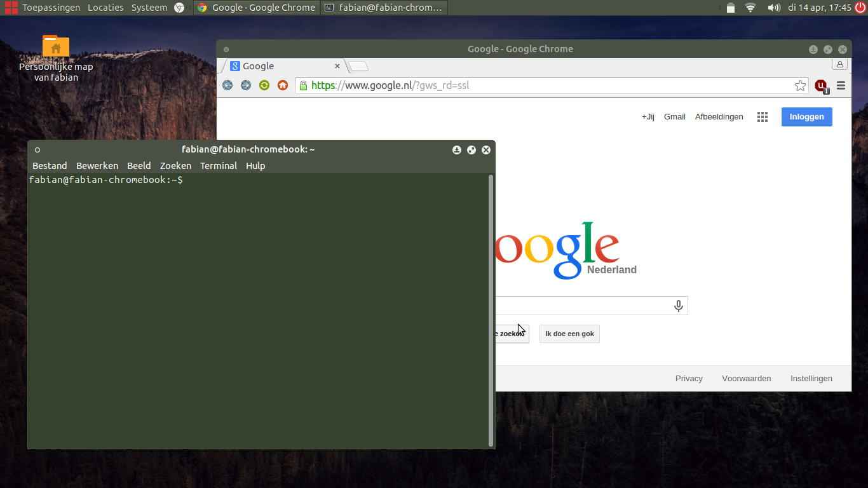Open the Afbeeldingen link

click(719, 117)
